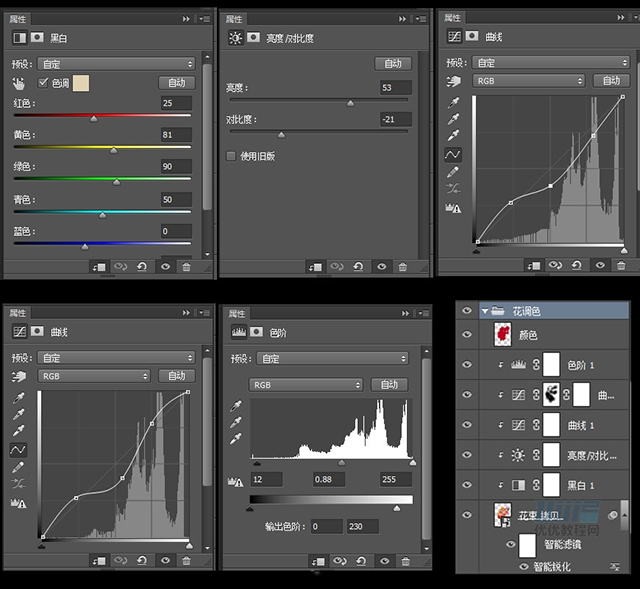Click clip-to-layer icon in 黑白 panel footer
Image resolution: width=640 pixels, height=589 pixels.
pos(98,267)
